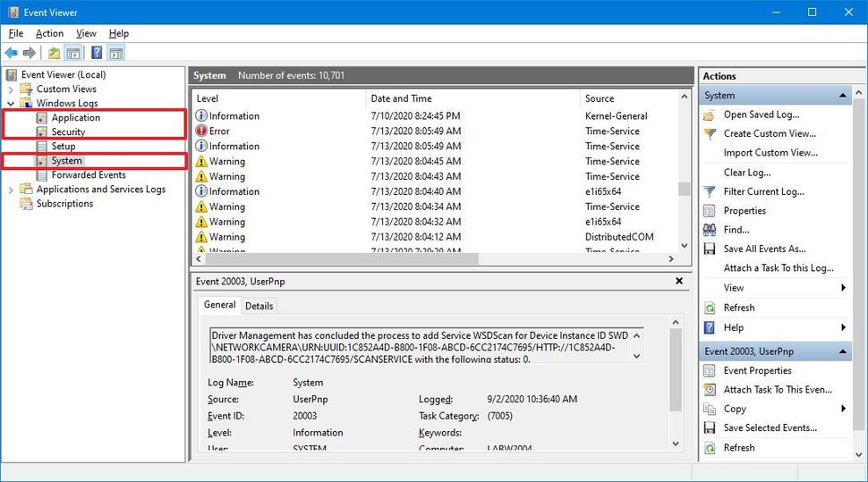The width and height of the screenshot is (868, 482).
Task: Click the Event Properties icon
Action: tap(709, 371)
